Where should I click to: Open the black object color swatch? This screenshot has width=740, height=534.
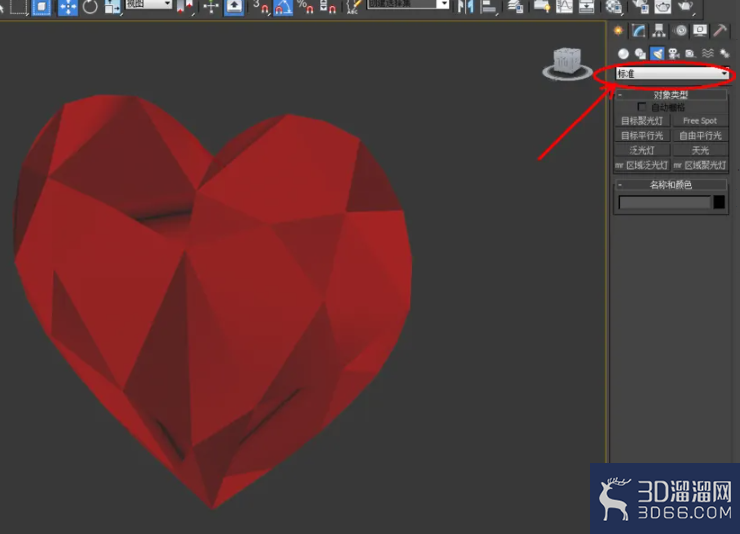pyautogui.click(x=719, y=202)
